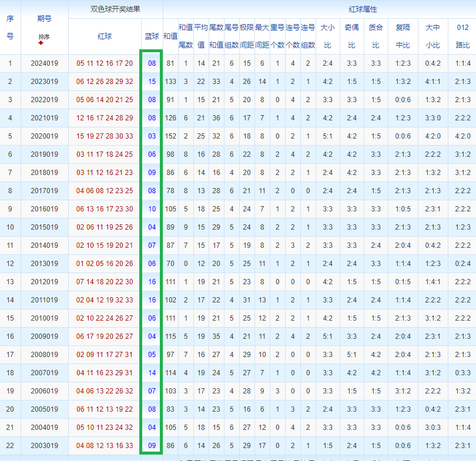Click the 质合比 column header
The image size is (476, 461).
pyautogui.click(x=376, y=36)
